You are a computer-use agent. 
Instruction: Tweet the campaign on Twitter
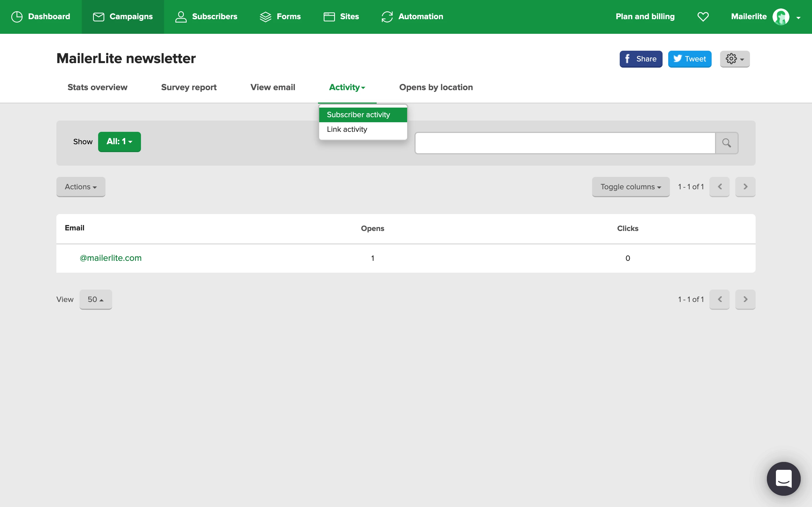point(690,59)
